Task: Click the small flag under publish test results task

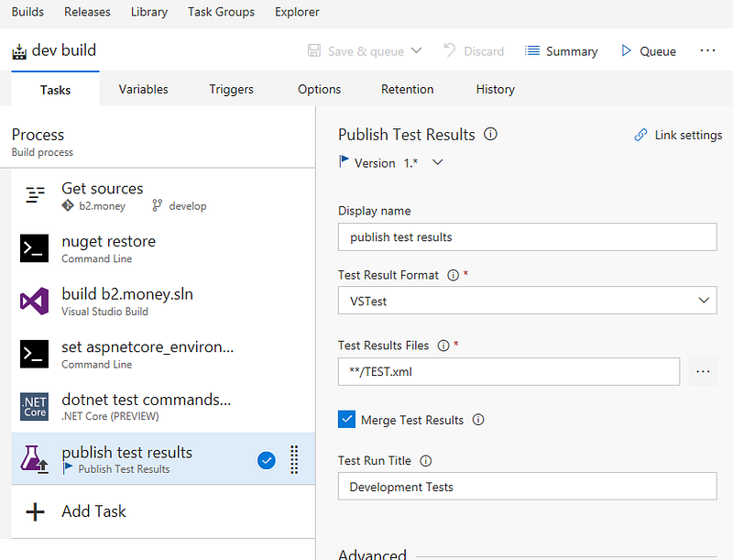Action: [68, 468]
